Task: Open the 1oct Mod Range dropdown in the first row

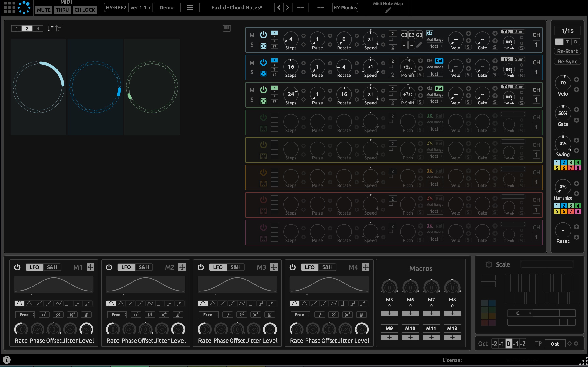Action: pyautogui.click(x=435, y=46)
